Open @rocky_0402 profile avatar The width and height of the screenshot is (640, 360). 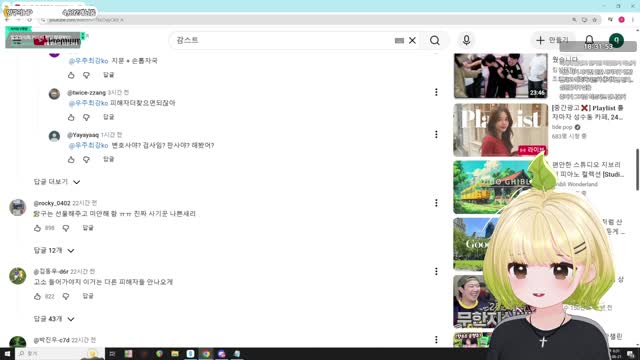[18, 207]
